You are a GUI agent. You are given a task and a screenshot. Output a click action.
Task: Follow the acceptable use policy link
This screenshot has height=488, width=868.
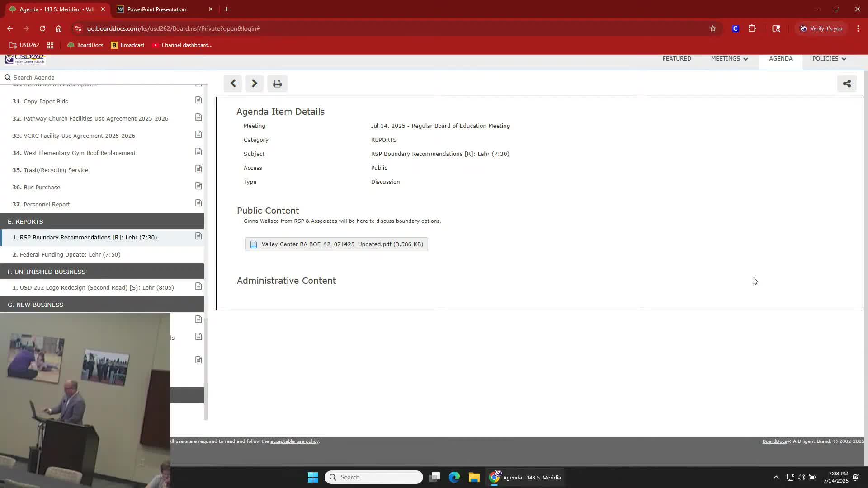294,441
